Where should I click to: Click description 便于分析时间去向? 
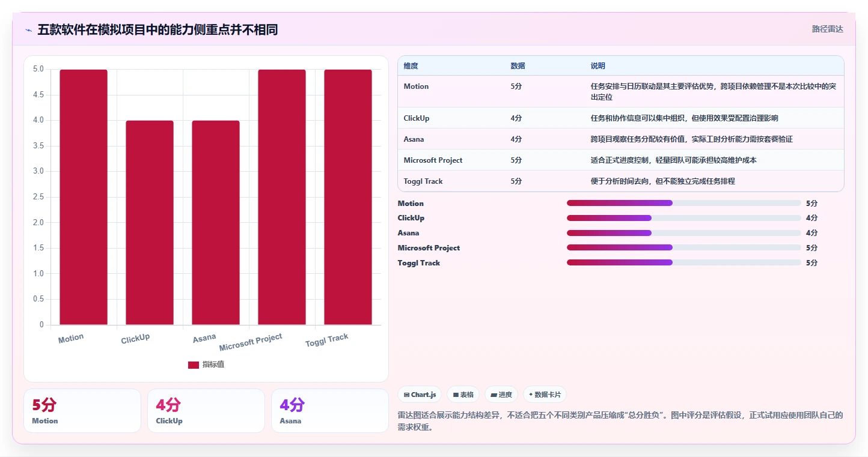coord(663,181)
